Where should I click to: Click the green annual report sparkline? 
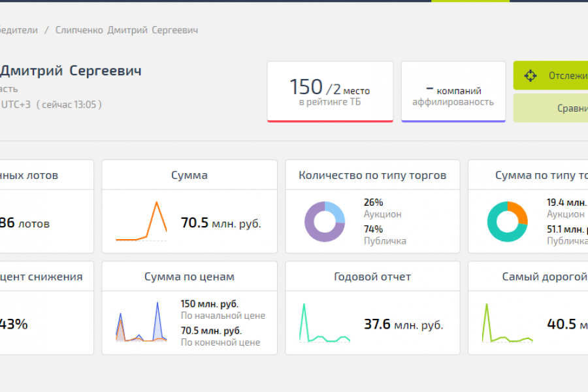click(x=325, y=323)
